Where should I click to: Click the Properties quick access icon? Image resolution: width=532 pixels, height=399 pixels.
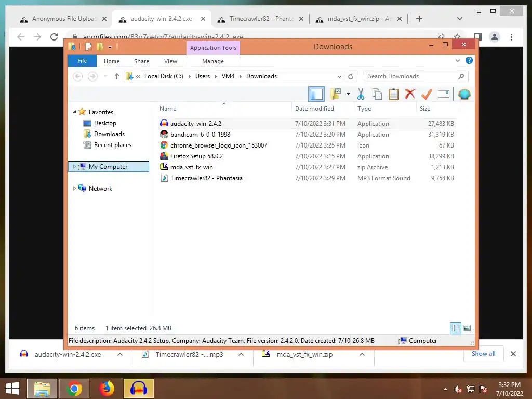(88, 47)
